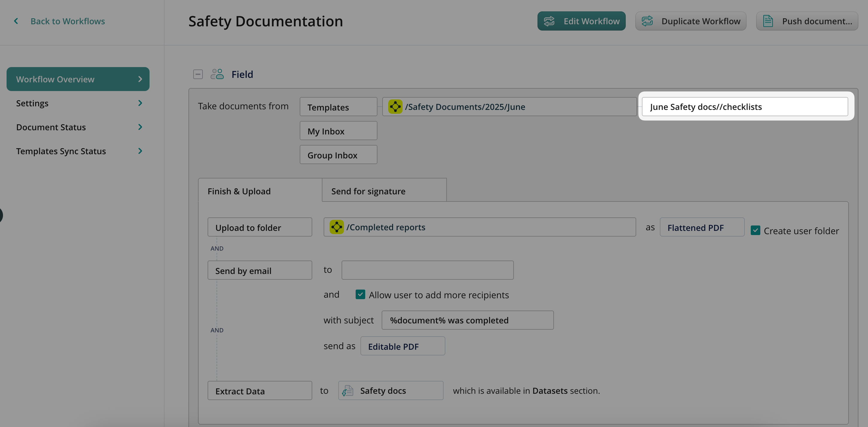The height and width of the screenshot is (427, 868).
Task: Expand the Settings sidebar item
Action: [x=78, y=103]
